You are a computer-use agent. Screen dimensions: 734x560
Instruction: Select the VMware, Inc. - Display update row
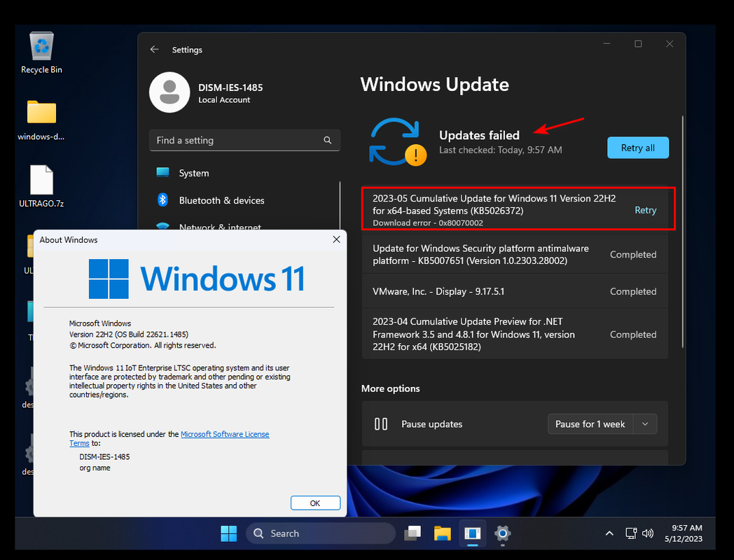(x=515, y=291)
